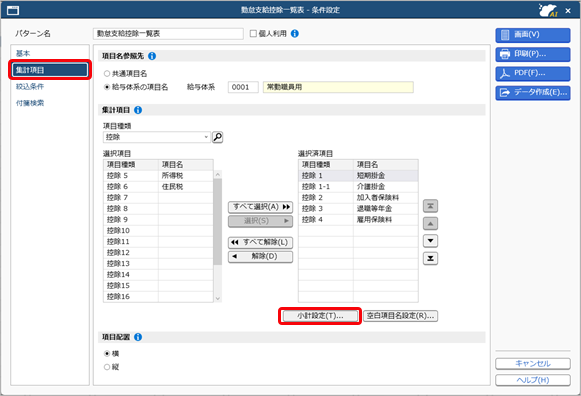581x396 pixels.
Task: Open info icon beside 項目名参照先
Action: point(152,56)
